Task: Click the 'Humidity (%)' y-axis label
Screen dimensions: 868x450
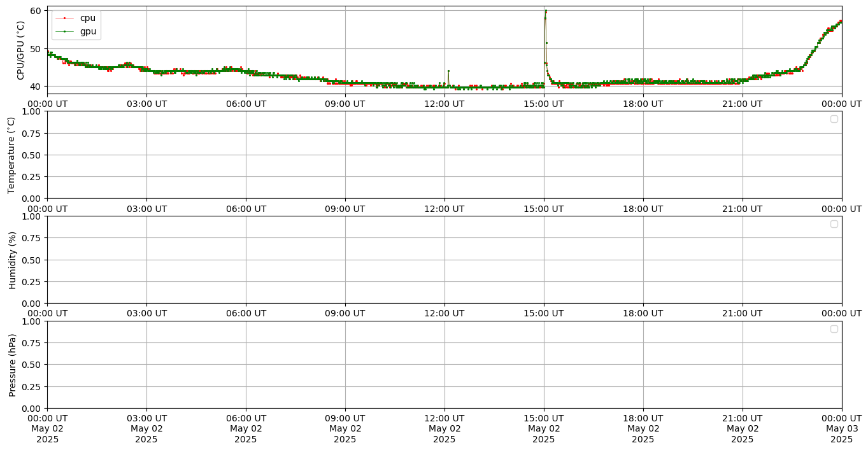Action: click(x=11, y=260)
